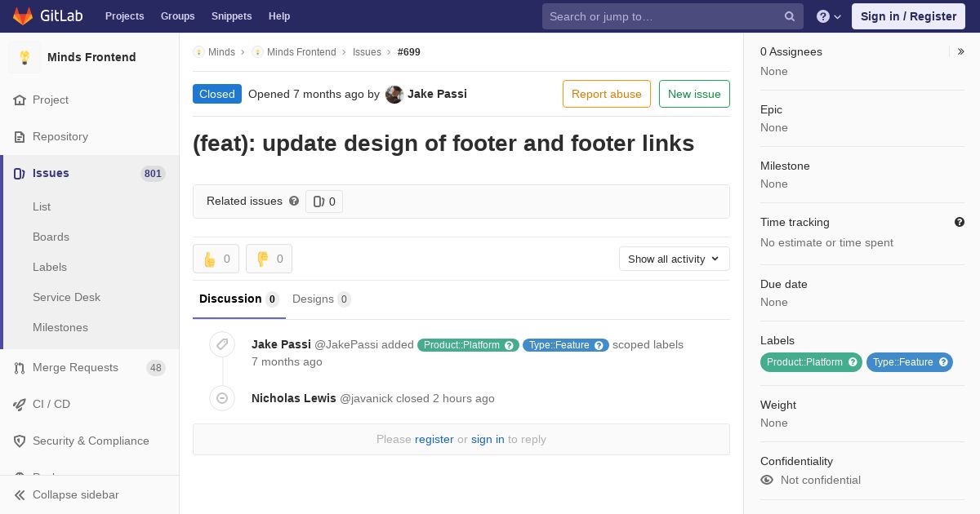Click Jake Passi's avatar image

tap(394, 95)
